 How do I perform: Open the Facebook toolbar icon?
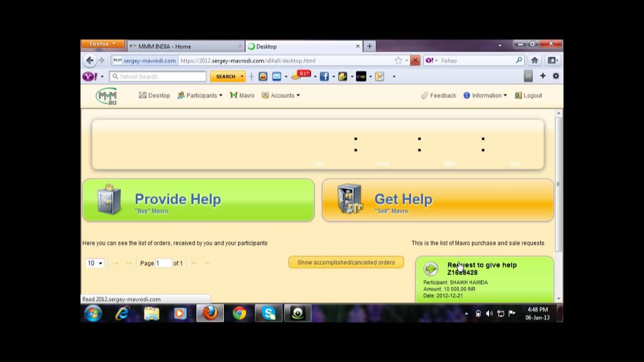click(324, 76)
